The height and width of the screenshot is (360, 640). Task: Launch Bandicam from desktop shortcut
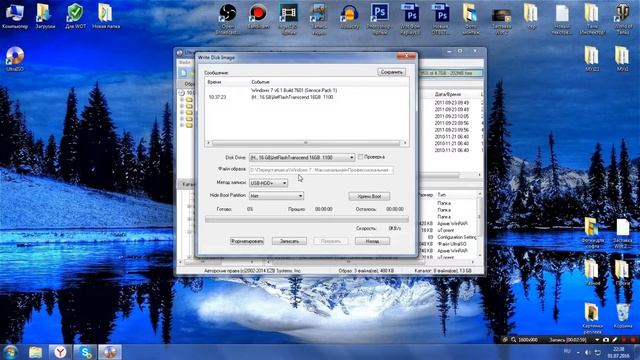258,16
